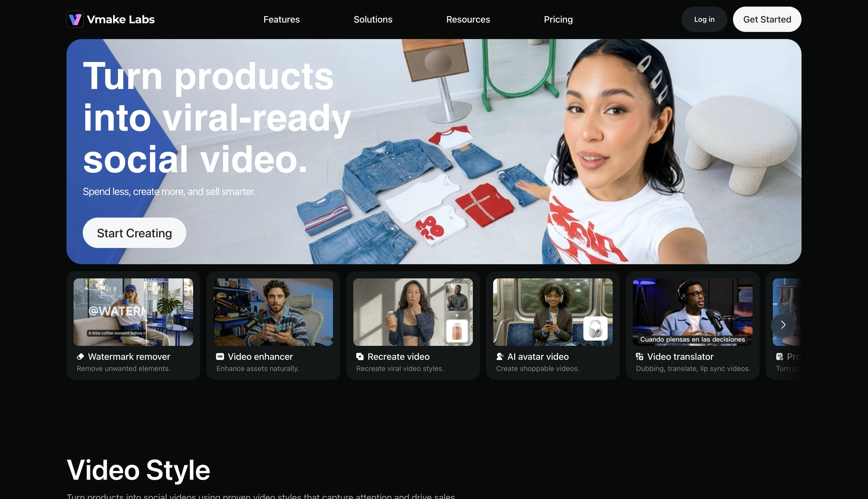Click the Video translator icon
The image size is (868, 499).
[x=640, y=357]
